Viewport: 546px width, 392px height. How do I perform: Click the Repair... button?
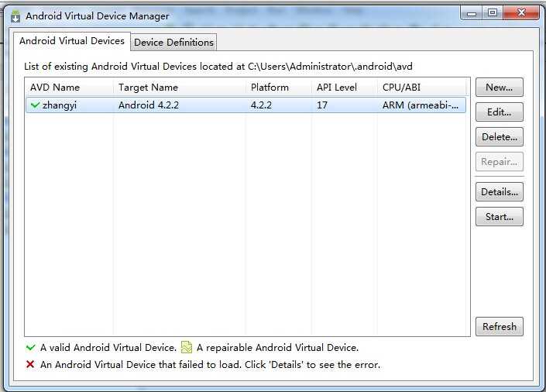[500, 162]
